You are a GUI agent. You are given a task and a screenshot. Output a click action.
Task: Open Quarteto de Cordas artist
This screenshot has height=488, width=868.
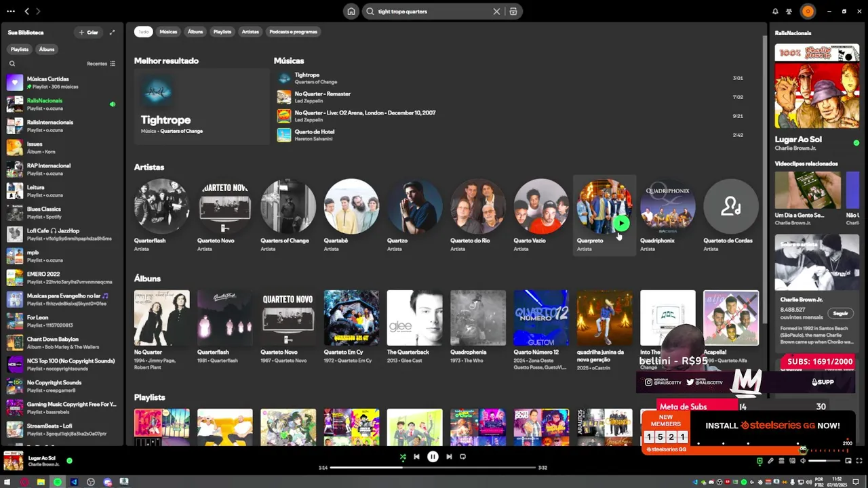coord(731,216)
